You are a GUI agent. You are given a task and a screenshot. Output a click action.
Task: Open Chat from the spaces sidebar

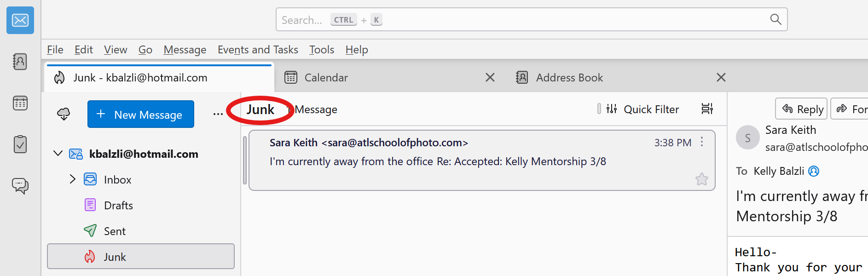pyautogui.click(x=20, y=186)
